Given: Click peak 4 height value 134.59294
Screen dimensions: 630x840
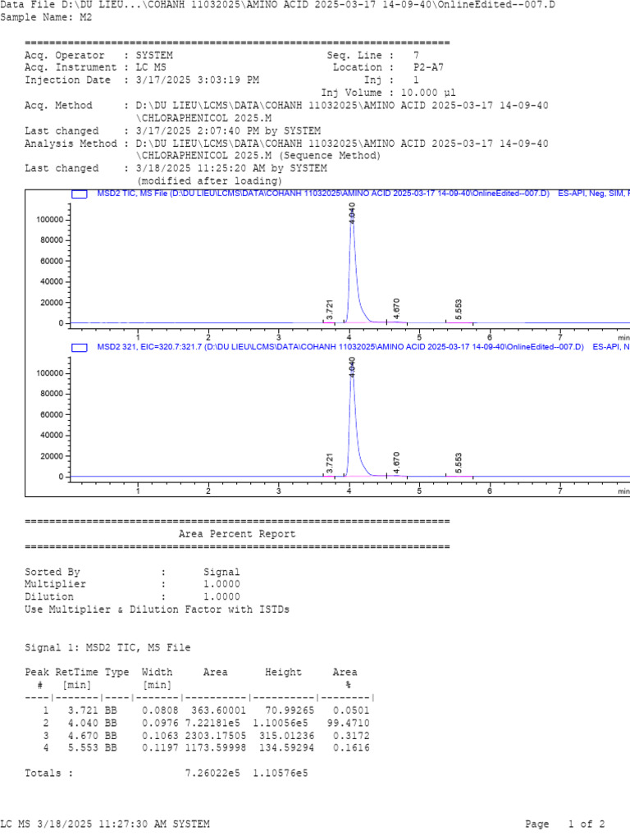Looking at the screenshot, I should click(x=286, y=748).
